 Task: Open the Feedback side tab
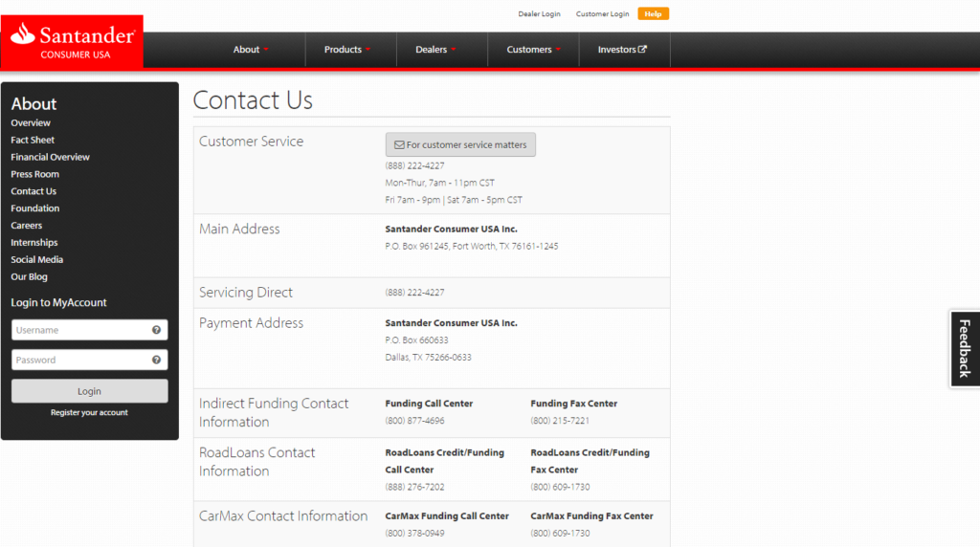click(965, 348)
